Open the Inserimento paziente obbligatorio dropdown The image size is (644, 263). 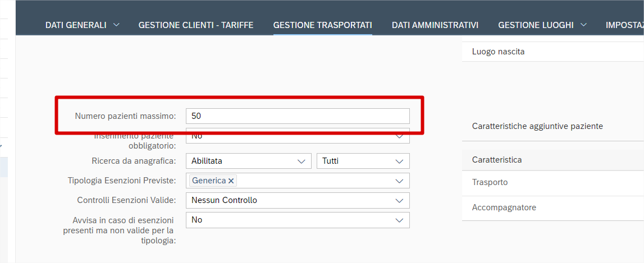(399, 136)
